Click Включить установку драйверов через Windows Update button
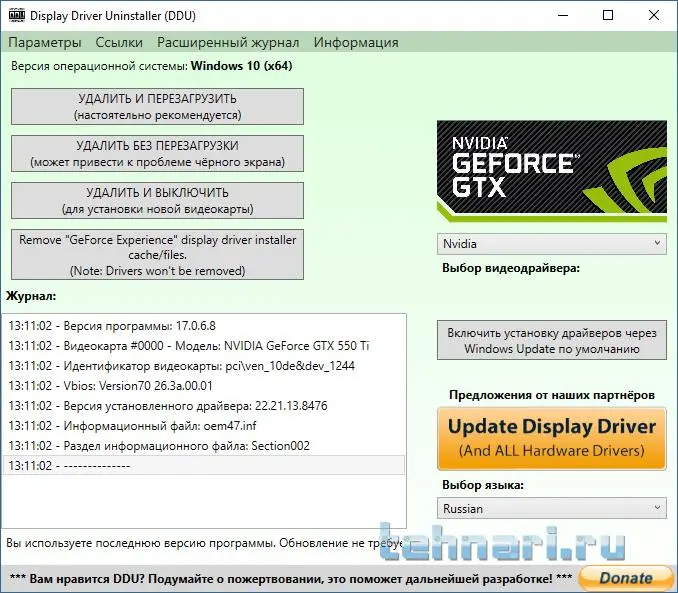This screenshot has width=678, height=593. click(x=552, y=340)
